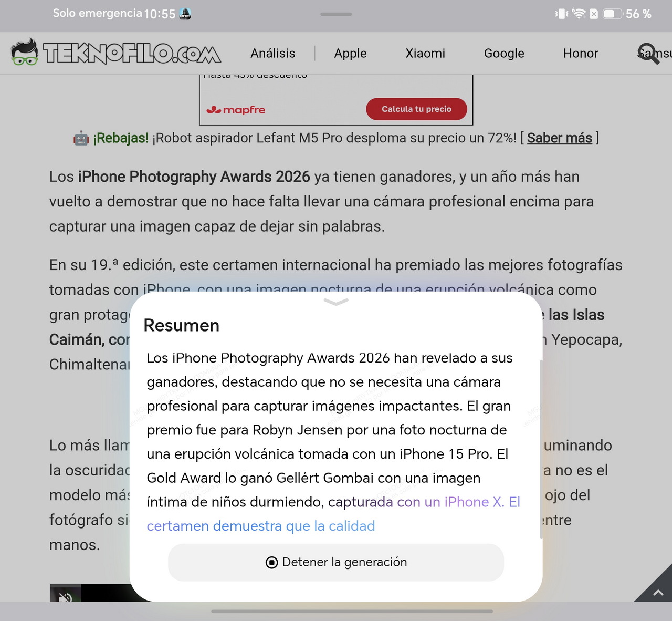This screenshot has width=672, height=621.
Task: Tap the battery icon showing 56 %
Action: (612, 14)
